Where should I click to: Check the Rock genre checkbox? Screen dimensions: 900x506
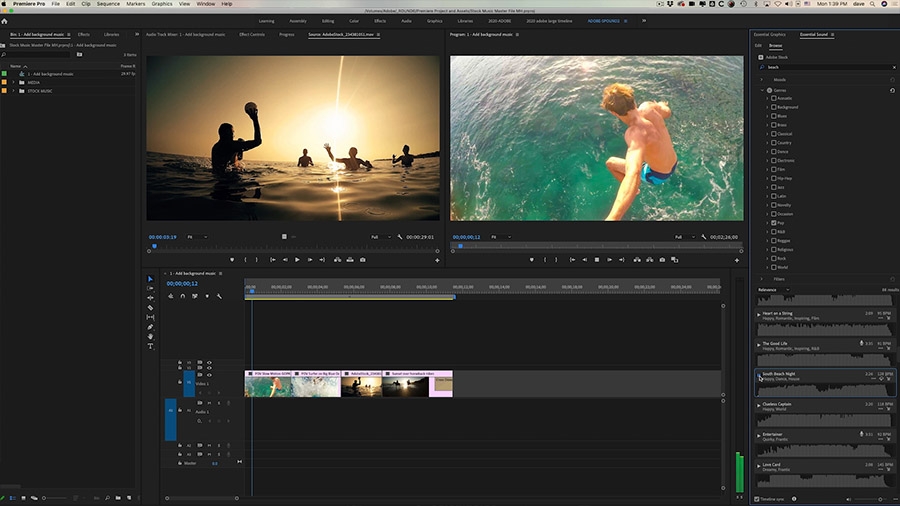[774, 258]
